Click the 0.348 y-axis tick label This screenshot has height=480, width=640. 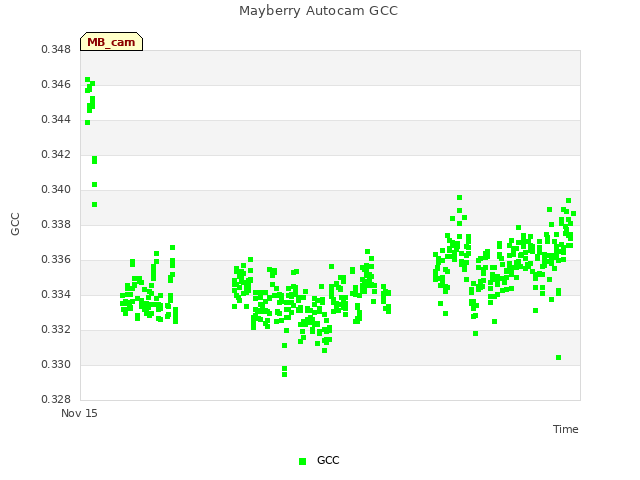(56, 49)
